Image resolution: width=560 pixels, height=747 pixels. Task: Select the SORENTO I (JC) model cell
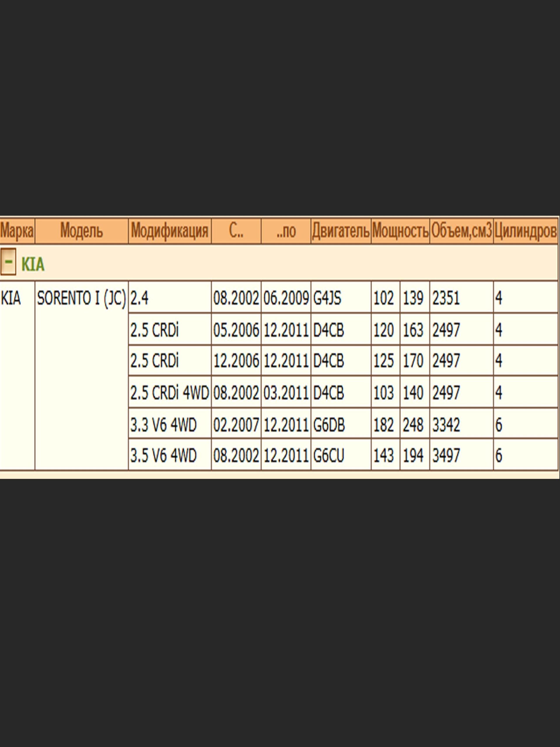81,298
